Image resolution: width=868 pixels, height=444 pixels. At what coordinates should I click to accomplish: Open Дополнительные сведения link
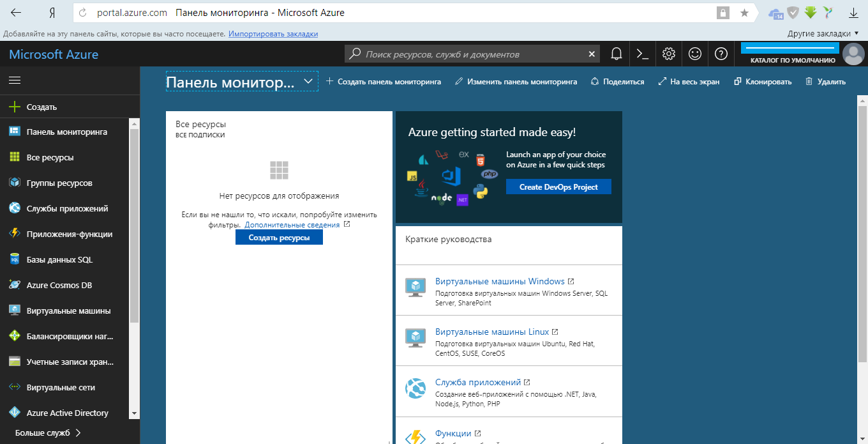pos(292,225)
